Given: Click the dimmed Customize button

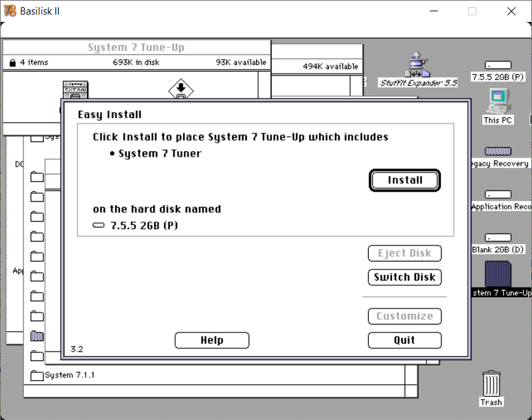Looking at the screenshot, I should click(x=405, y=316).
